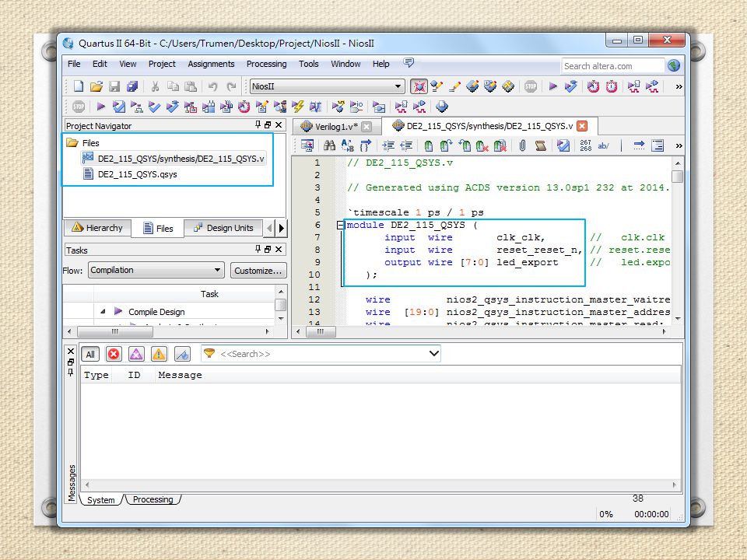Open the Tools menu
Screen dimensions: 747x560
(x=308, y=64)
